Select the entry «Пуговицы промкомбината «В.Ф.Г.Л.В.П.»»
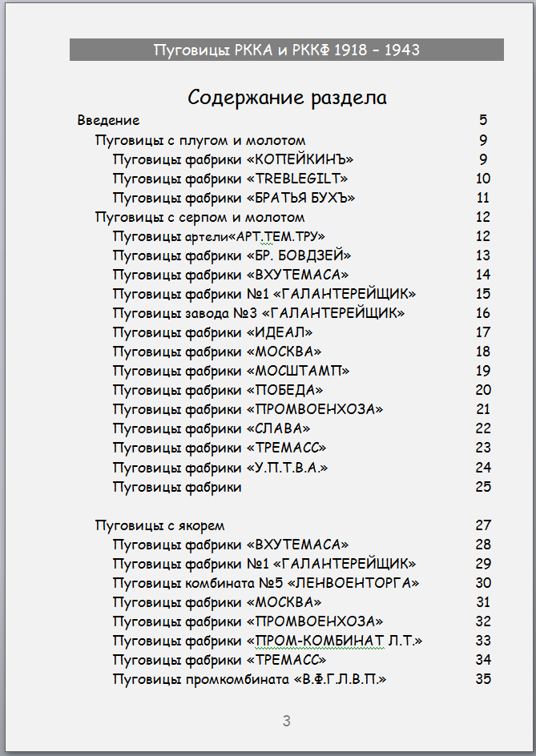The width and height of the screenshot is (536, 756). coord(250,679)
